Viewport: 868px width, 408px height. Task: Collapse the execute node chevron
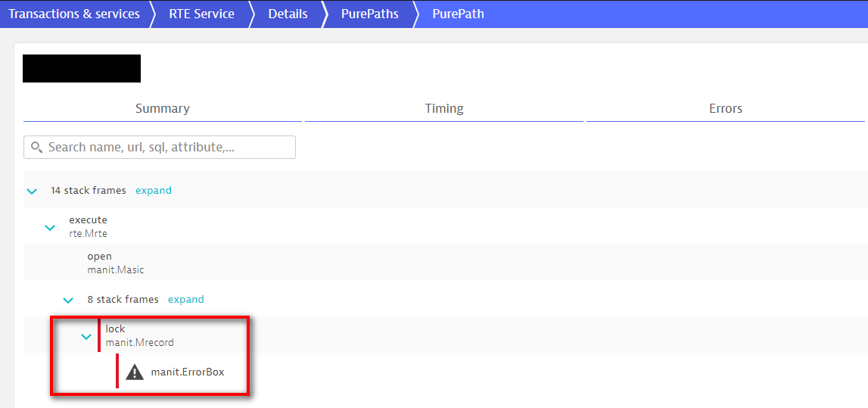[x=50, y=227]
